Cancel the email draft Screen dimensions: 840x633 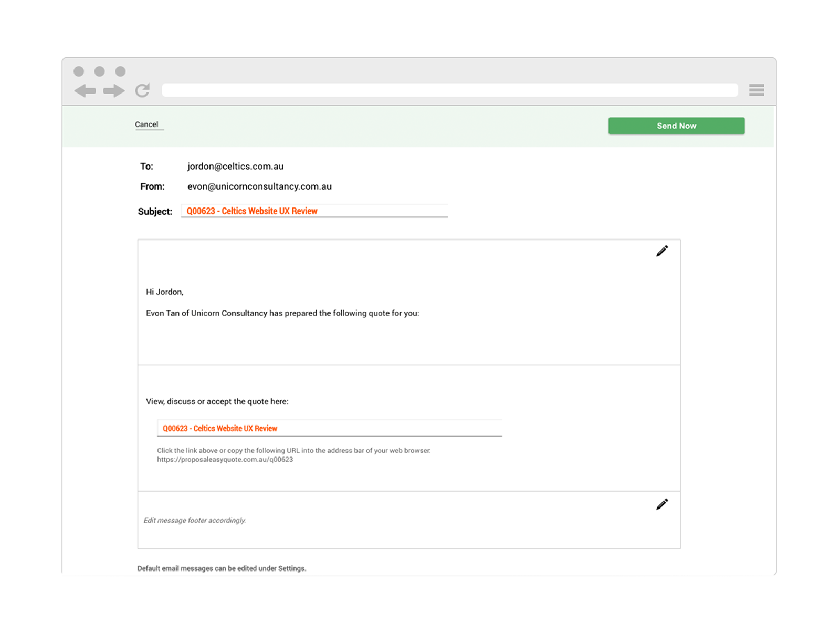pos(146,124)
